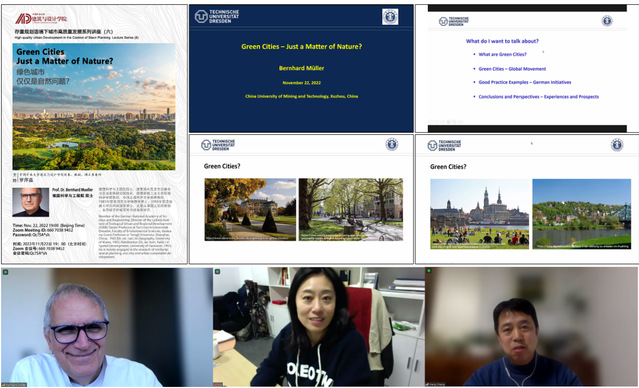Click the university seal on the blue title slide
Screen dimensions: 639x388
pos(390,17)
